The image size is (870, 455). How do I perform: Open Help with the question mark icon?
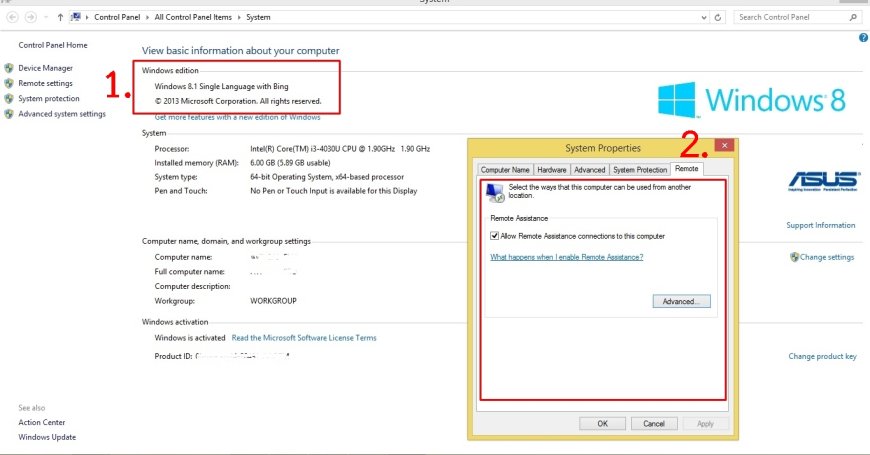(x=863, y=38)
